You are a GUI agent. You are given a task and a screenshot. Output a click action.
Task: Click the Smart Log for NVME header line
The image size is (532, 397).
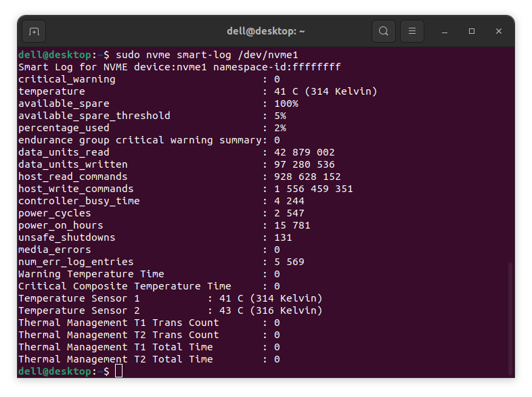179,67
